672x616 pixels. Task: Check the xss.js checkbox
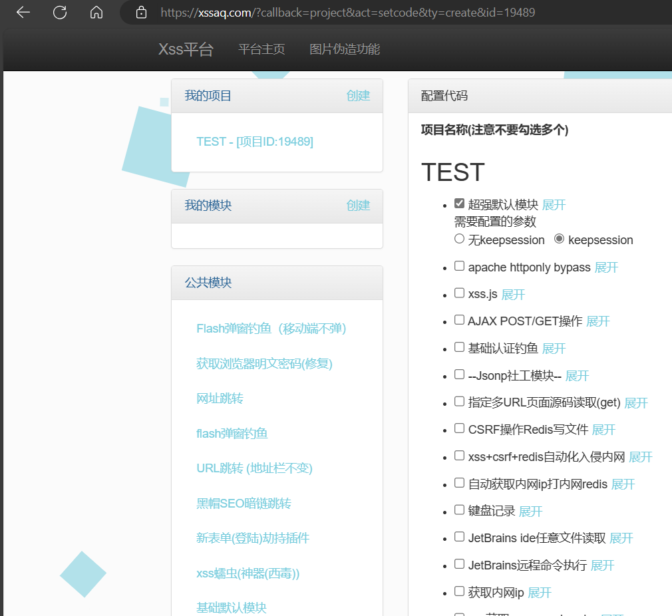point(459,293)
